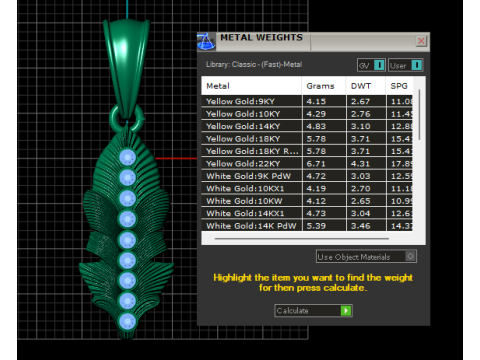This screenshot has width=480, height=360.
Task: Select the White Gold:10KX1 row
Action: click(x=307, y=188)
